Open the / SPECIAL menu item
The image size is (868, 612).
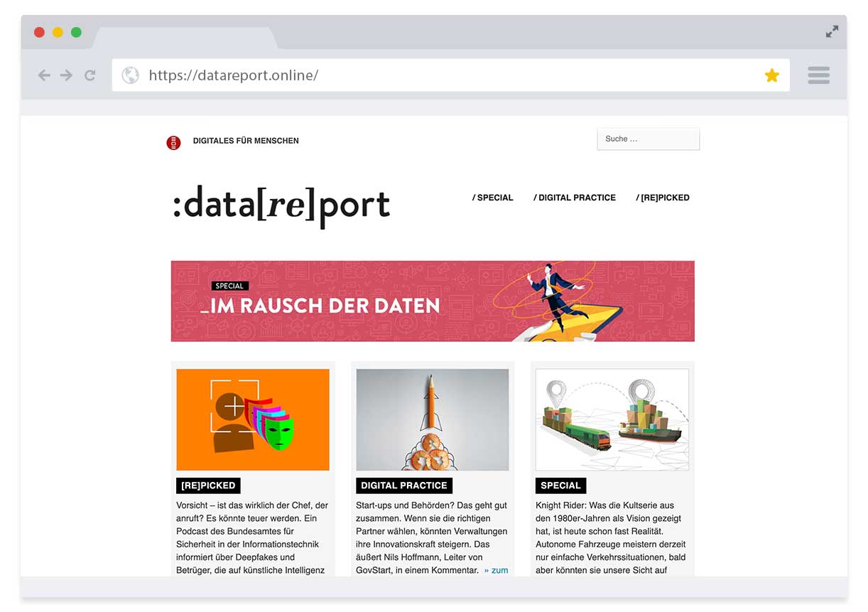493,198
